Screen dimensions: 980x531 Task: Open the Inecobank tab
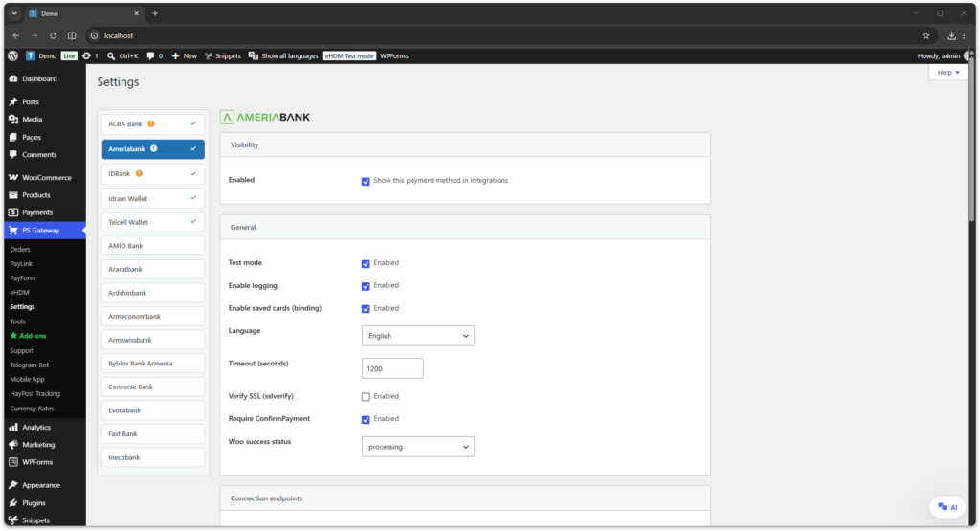[x=153, y=457]
